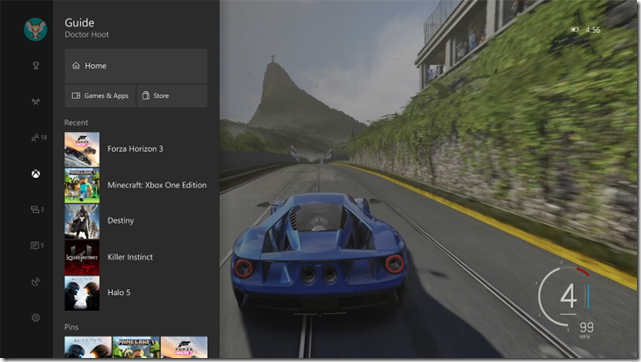Open the Multiplayer tab in sidebar
The width and height of the screenshot is (641, 362).
(36, 102)
